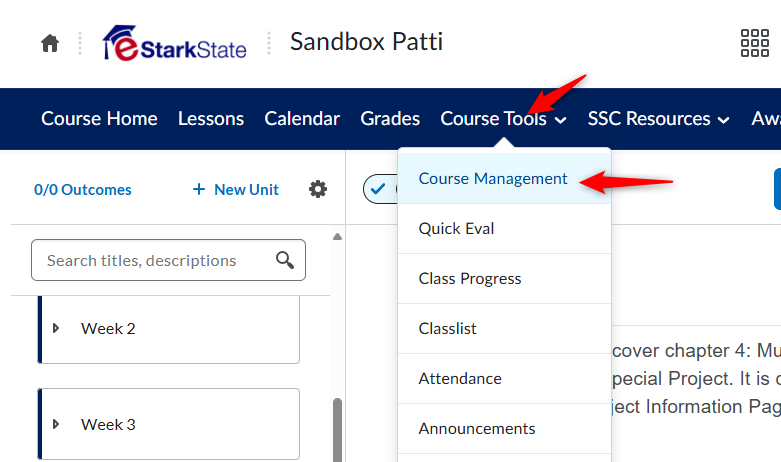Viewport: 781px width, 462px height.
Task: Open the course selector grid icon
Action: [x=755, y=43]
